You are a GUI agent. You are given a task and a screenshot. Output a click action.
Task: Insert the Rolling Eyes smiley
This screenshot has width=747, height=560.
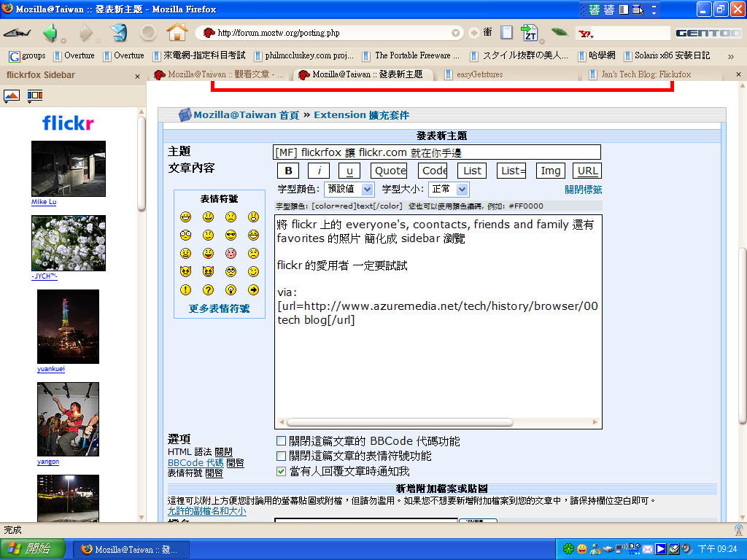pyautogui.click(x=231, y=271)
